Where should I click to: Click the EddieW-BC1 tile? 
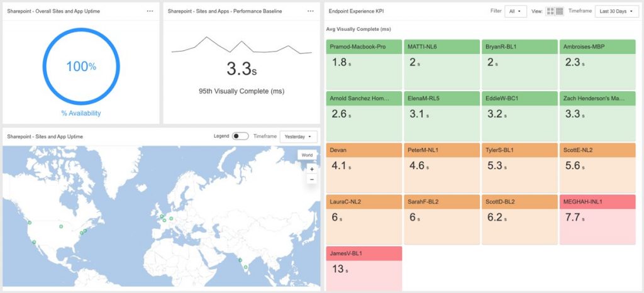pyautogui.click(x=519, y=116)
